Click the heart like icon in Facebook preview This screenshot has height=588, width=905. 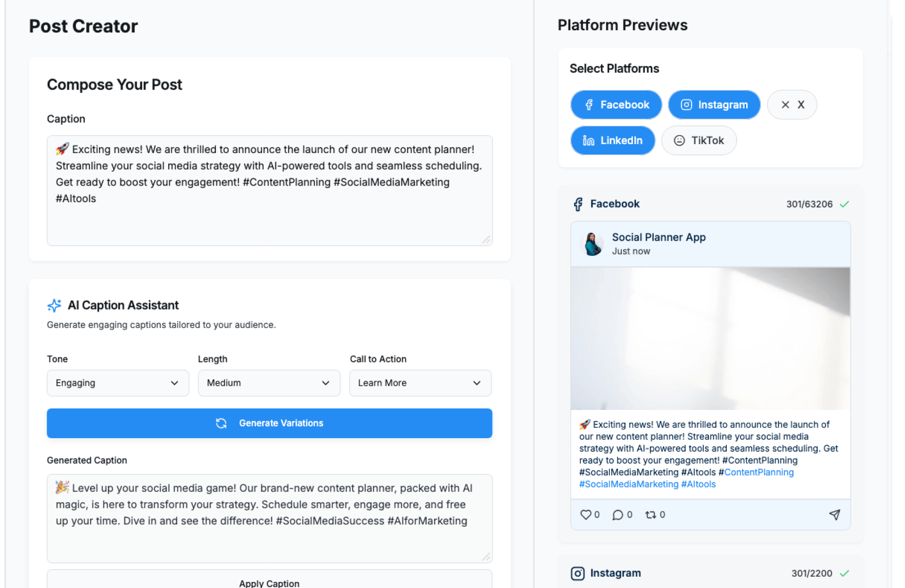pyautogui.click(x=585, y=514)
